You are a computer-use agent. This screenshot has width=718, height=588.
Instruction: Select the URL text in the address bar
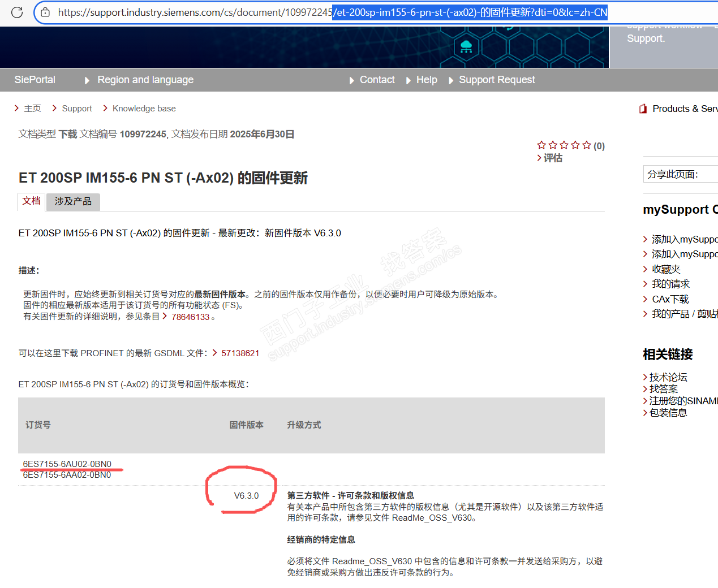(333, 12)
